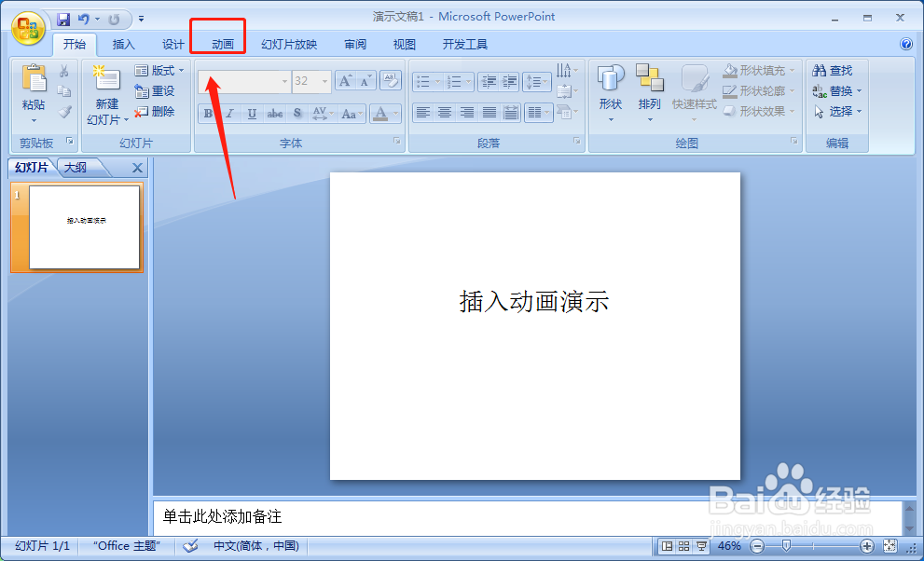Clear all formatting icon
Image resolution: width=924 pixels, height=561 pixels.
(x=390, y=81)
